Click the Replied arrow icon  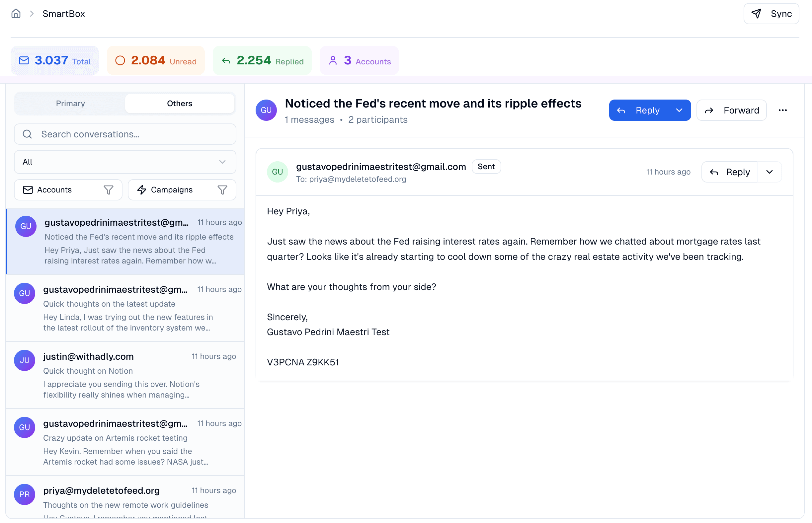[226, 61]
